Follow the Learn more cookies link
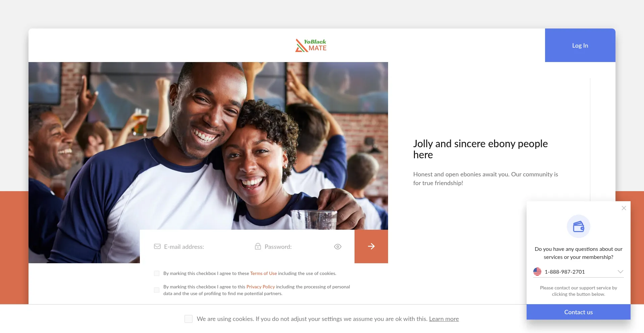Viewport: 644px width, 333px height. [x=444, y=319]
